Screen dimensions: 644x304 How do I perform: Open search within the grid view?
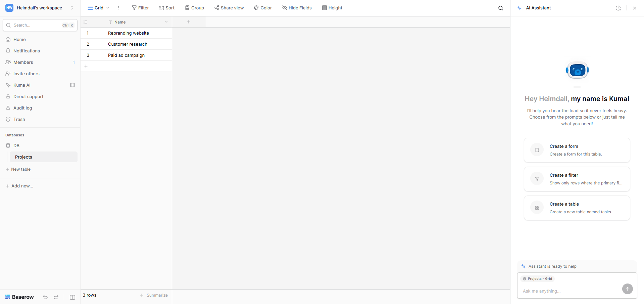tap(500, 8)
